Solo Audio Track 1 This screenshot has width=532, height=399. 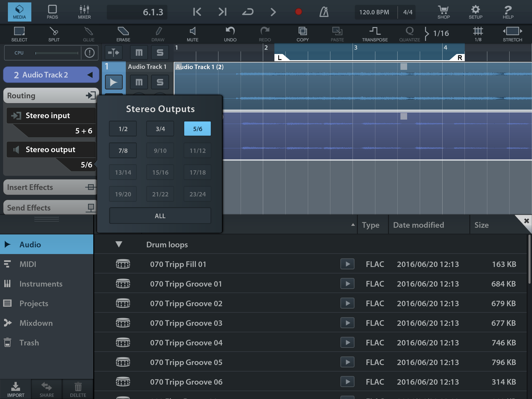160,82
